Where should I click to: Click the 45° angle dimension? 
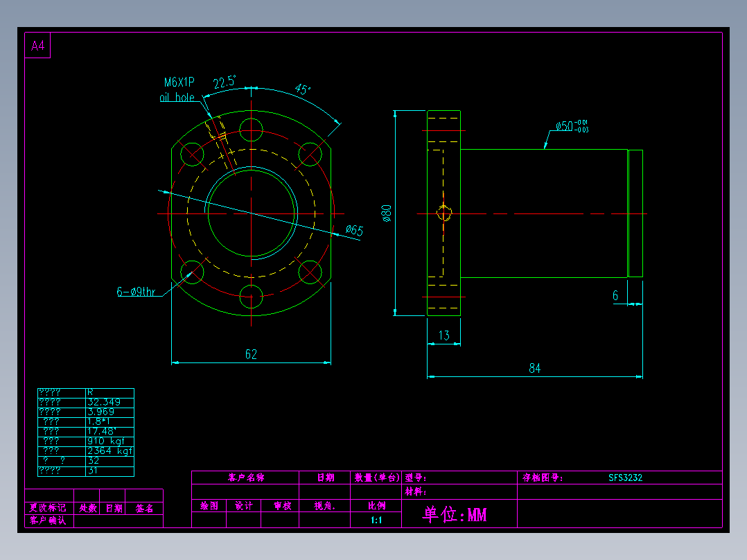[x=303, y=89]
